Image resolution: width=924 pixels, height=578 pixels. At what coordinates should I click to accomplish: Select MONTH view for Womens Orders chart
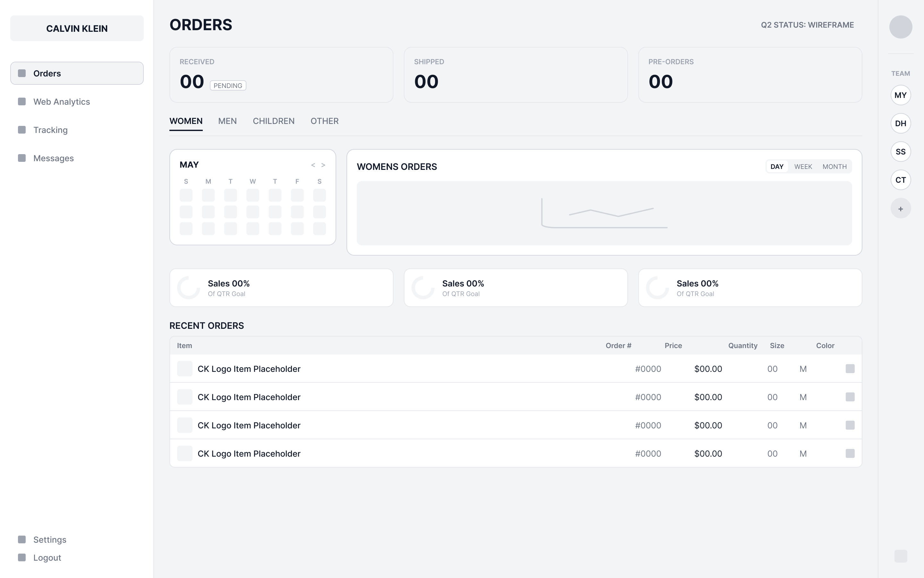click(x=834, y=166)
